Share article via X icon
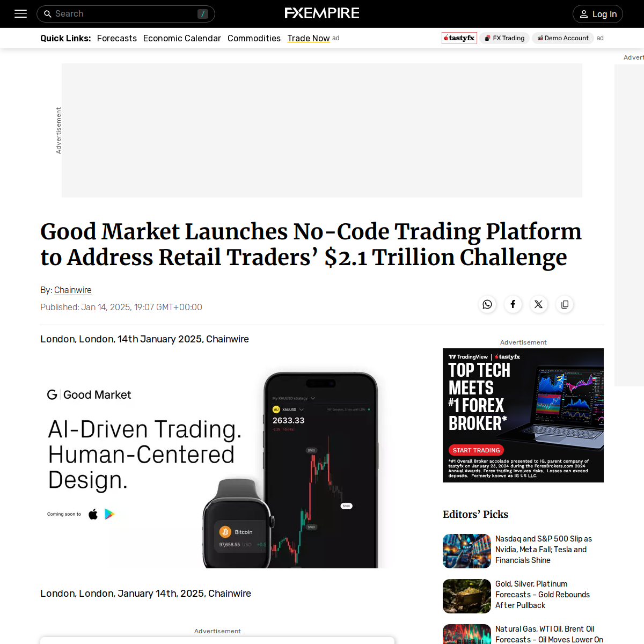644x644 pixels. coord(539,304)
